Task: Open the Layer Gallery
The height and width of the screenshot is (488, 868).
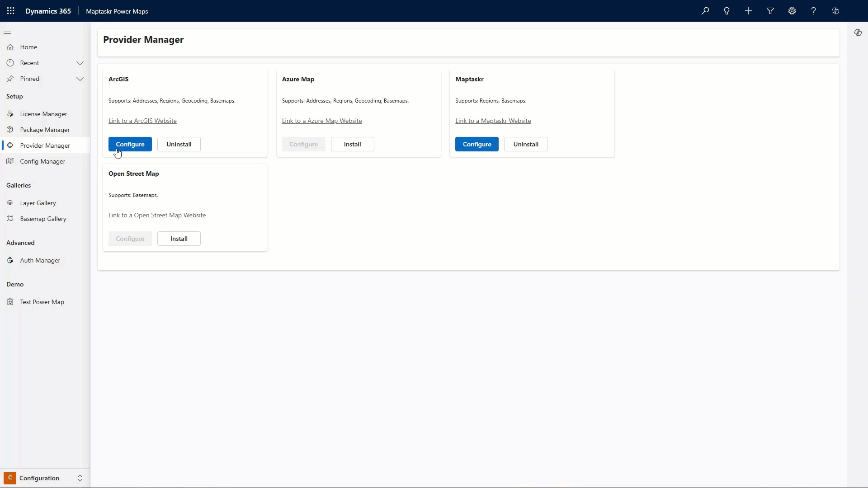Action: (38, 202)
